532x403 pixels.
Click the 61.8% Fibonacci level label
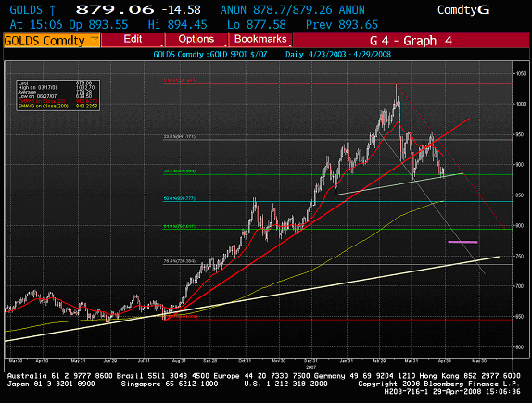point(180,226)
